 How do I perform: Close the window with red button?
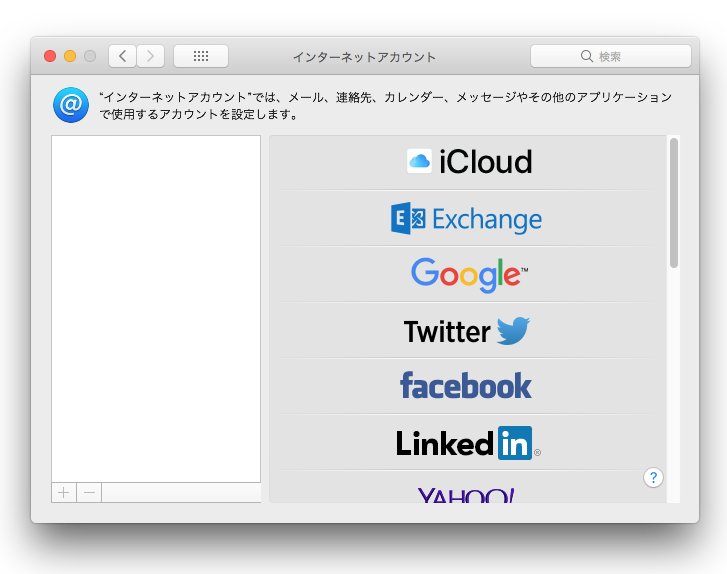[x=50, y=56]
